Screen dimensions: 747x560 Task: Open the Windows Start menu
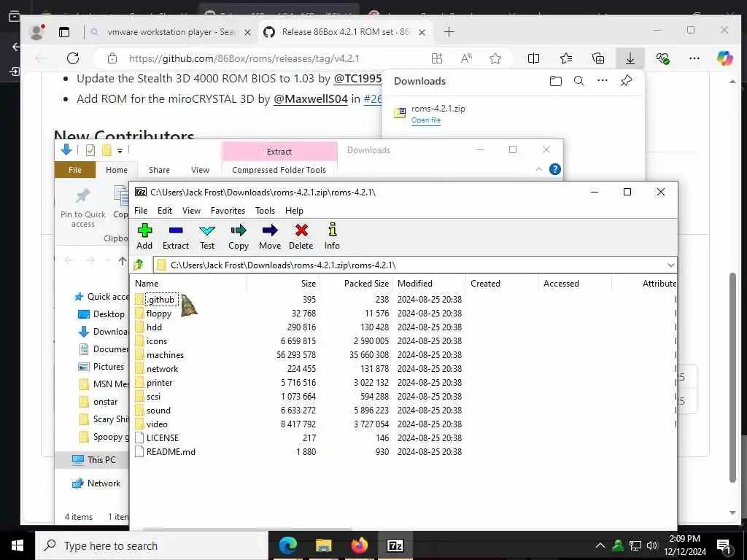tap(18, 545)
